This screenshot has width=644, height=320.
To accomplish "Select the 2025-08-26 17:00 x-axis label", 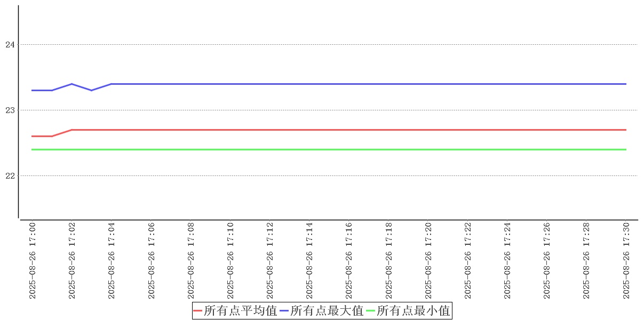I will pyautogui.click(x=33, y=260).
